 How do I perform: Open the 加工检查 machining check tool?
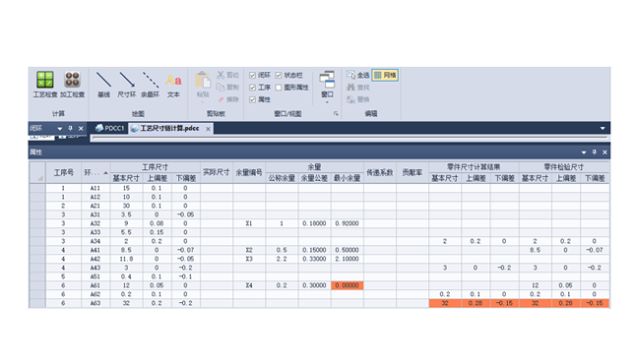pyautogui.click(x=72, y=85)
